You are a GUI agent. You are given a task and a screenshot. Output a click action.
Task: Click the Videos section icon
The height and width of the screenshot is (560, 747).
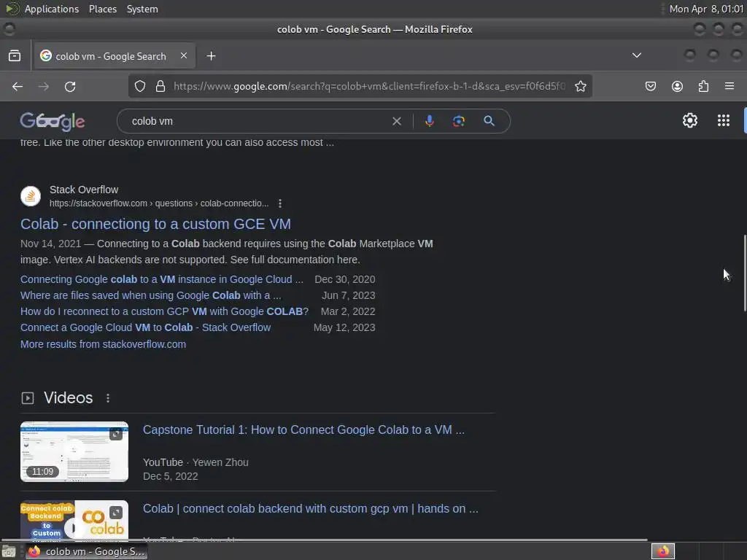(x=28, y=398)
